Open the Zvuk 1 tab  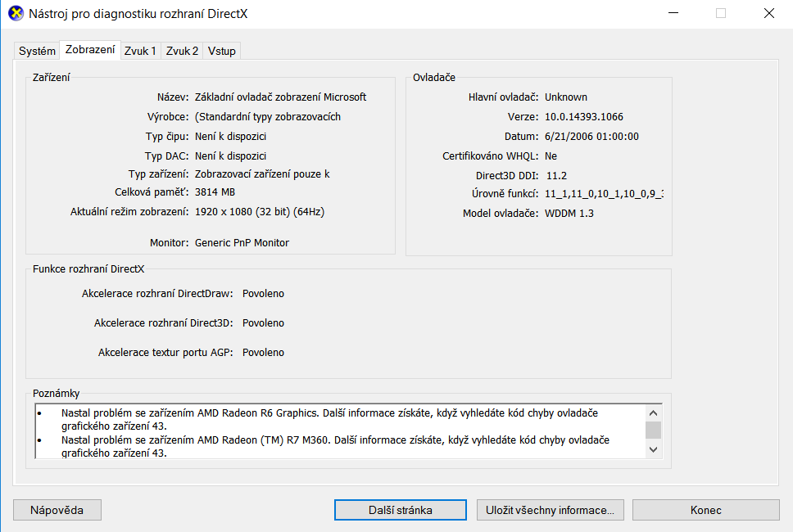click(140, 51)
